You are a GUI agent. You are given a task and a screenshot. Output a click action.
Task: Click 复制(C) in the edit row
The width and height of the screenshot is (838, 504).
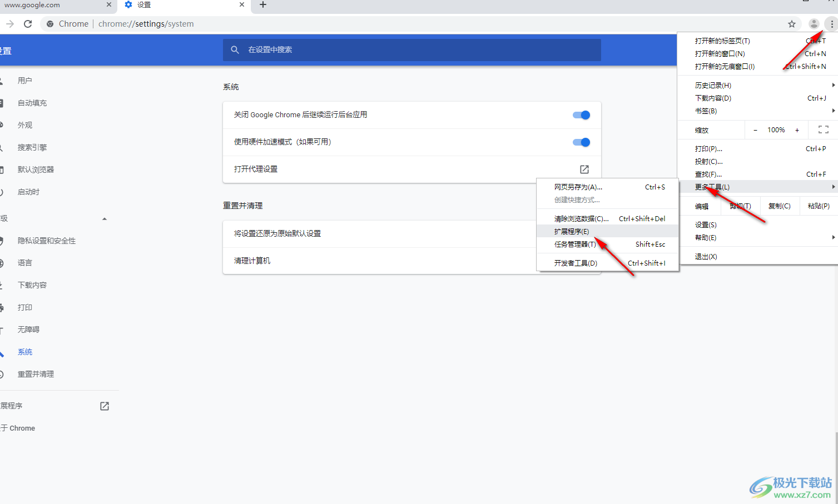pos(779,206)
